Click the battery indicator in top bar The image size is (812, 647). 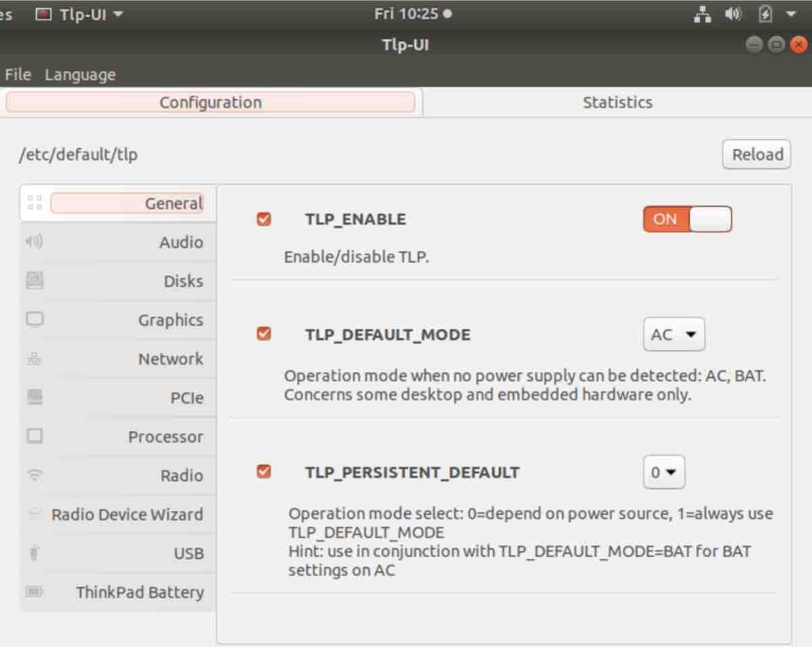point(766,14)
